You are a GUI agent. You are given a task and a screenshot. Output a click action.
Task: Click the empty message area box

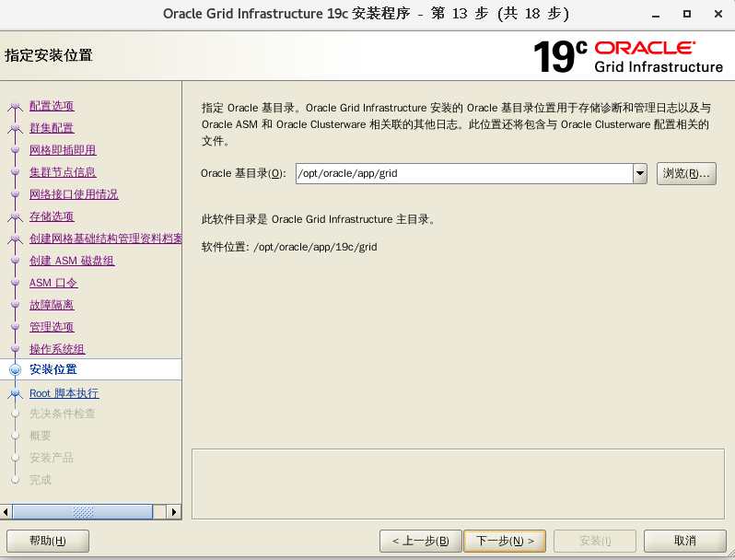(458, 484)
